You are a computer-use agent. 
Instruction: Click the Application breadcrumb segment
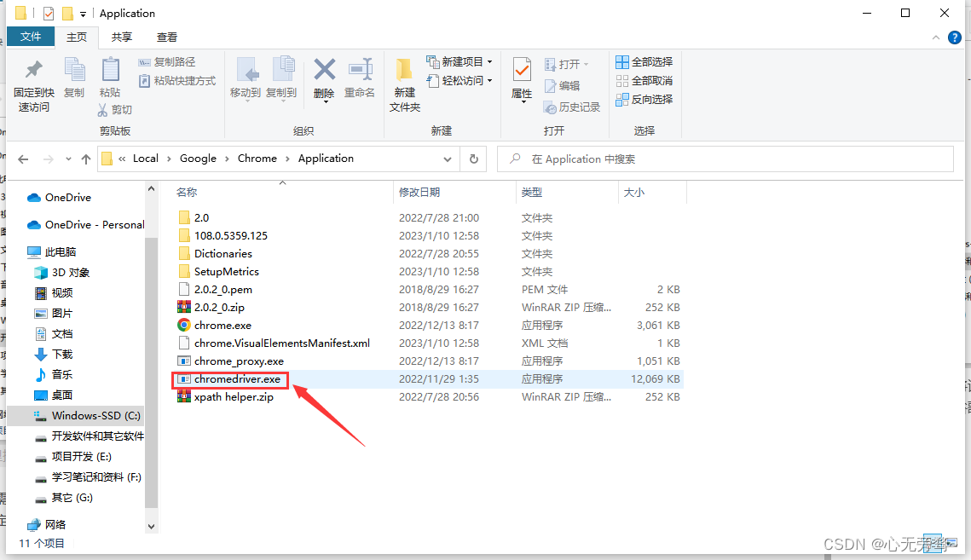(326, 159)
